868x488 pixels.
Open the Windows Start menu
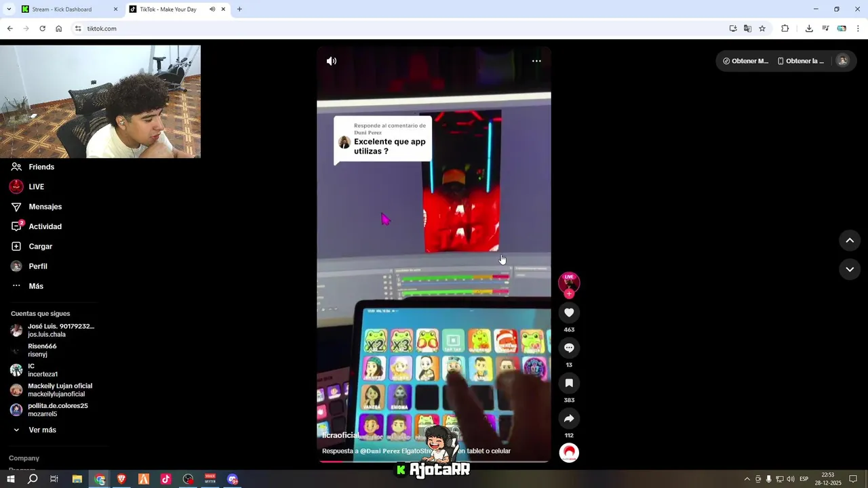point(11,479)
